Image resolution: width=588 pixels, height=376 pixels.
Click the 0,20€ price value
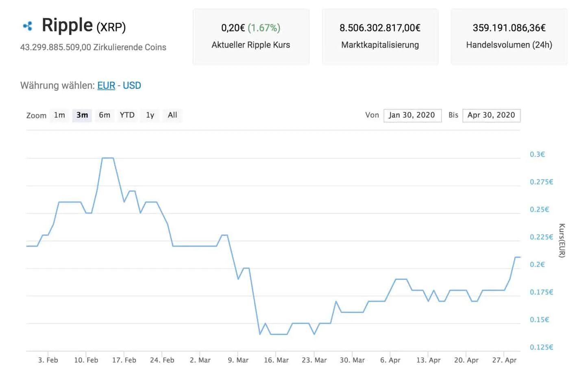tap(233, 28)
